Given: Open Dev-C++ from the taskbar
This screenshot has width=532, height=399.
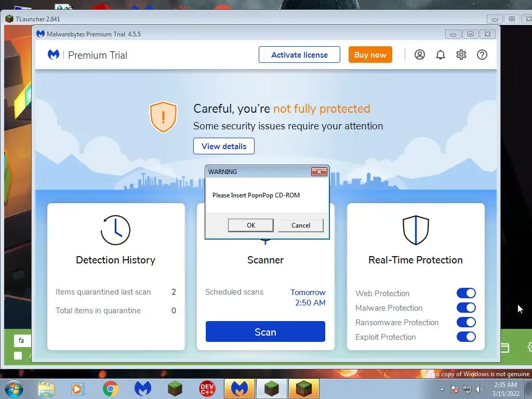Looking at the screenshot, I should point(207,389).
